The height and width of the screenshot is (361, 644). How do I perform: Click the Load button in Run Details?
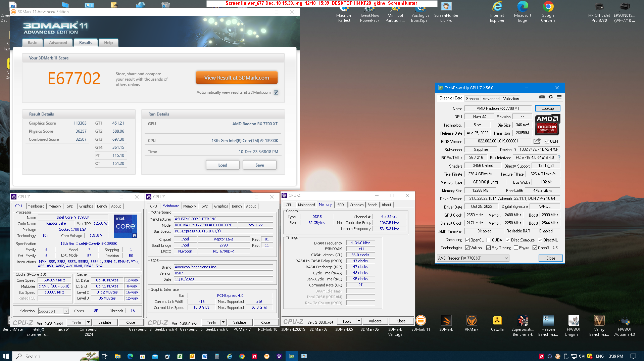click(x=222, y=165)
